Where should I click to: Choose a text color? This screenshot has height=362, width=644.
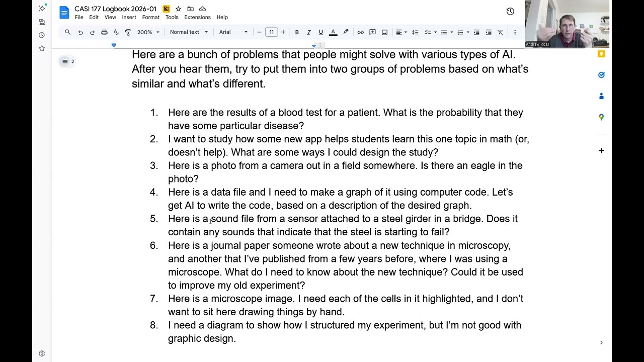coord(333,32)
